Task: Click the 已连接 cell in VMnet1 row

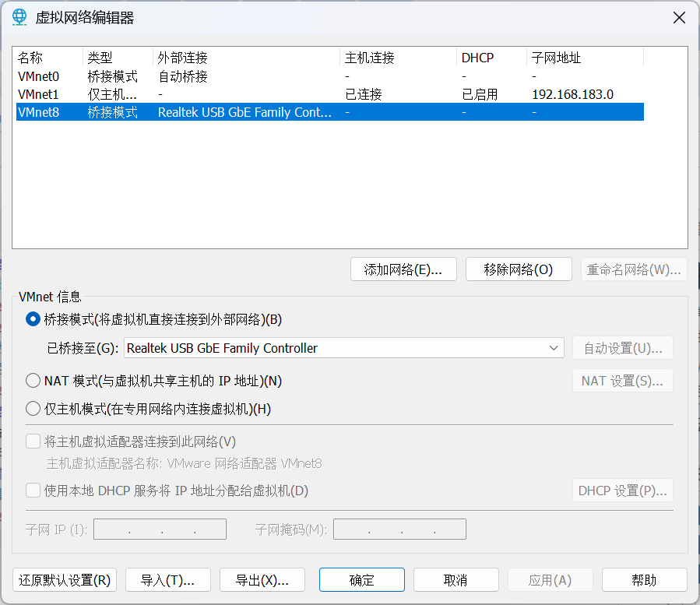Action: tap(364, 95)
